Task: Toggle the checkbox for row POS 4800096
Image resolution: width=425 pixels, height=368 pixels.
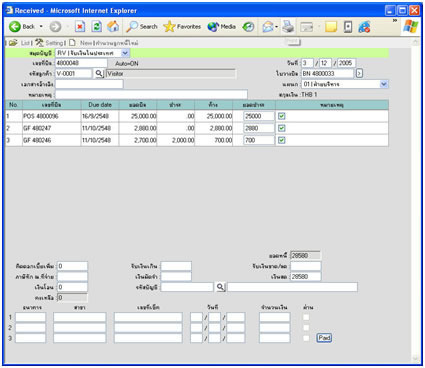Action: tap(282, 116)
